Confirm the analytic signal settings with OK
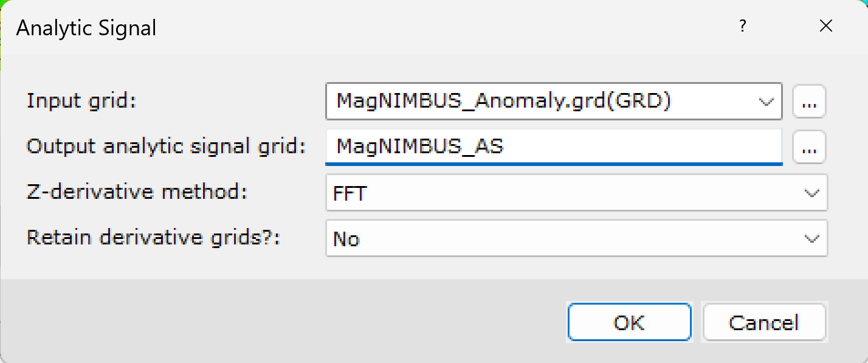 [629, 322]
